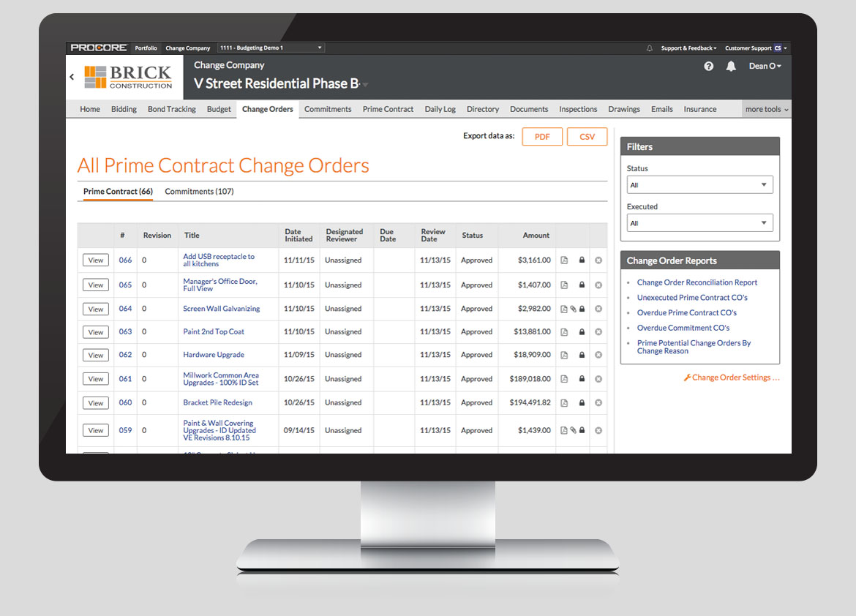This screenshot has width=856, height=616.
Task: Click the back chevron beside the Brick logo
Action: (71, 76)
